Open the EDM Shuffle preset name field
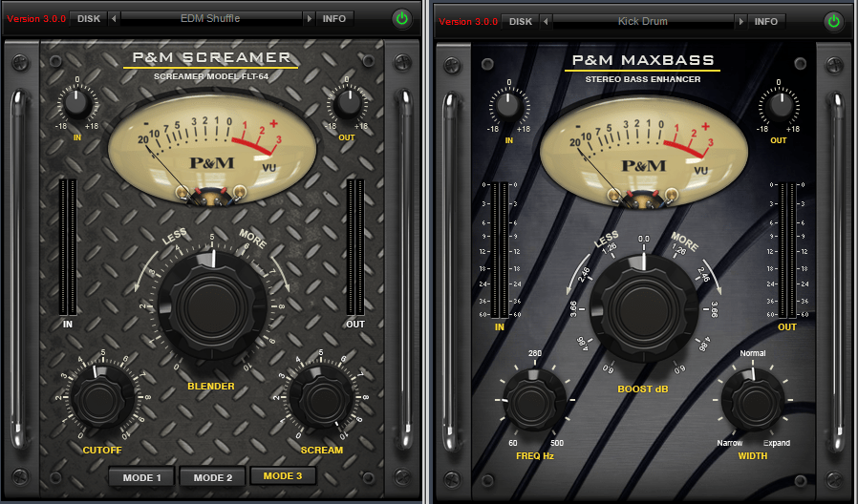Screen dimensions: 858x504 (x=211, y=18)
